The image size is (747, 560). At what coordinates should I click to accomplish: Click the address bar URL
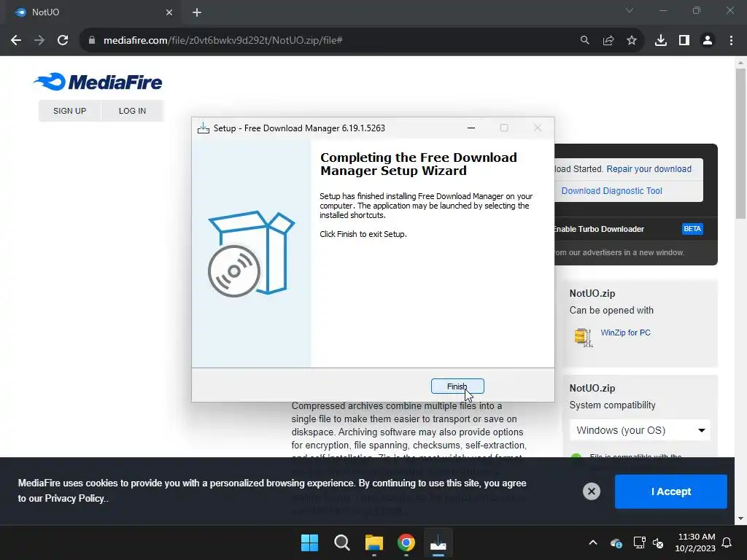[223, 41]
